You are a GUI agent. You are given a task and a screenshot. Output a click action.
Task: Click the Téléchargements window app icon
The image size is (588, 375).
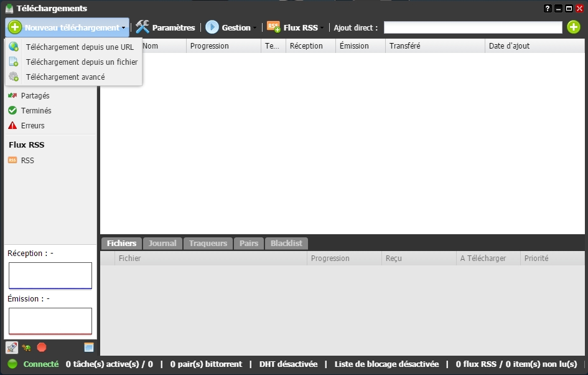[9, 8]
